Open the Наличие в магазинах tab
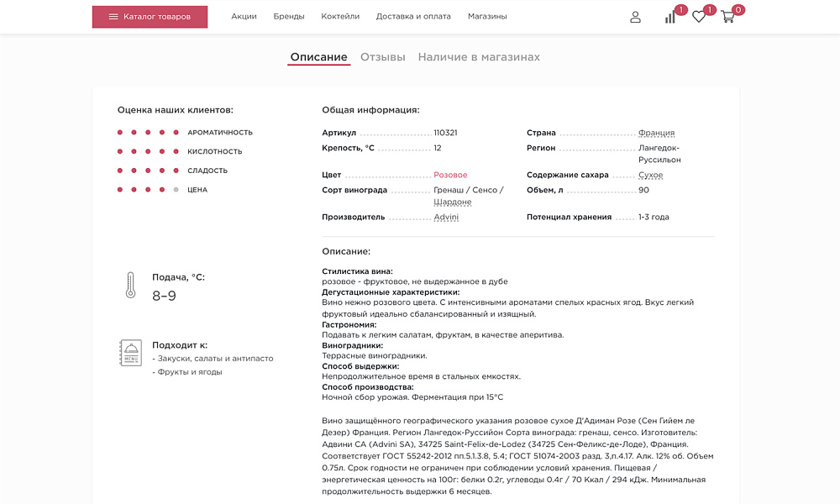 coord(480,56)
